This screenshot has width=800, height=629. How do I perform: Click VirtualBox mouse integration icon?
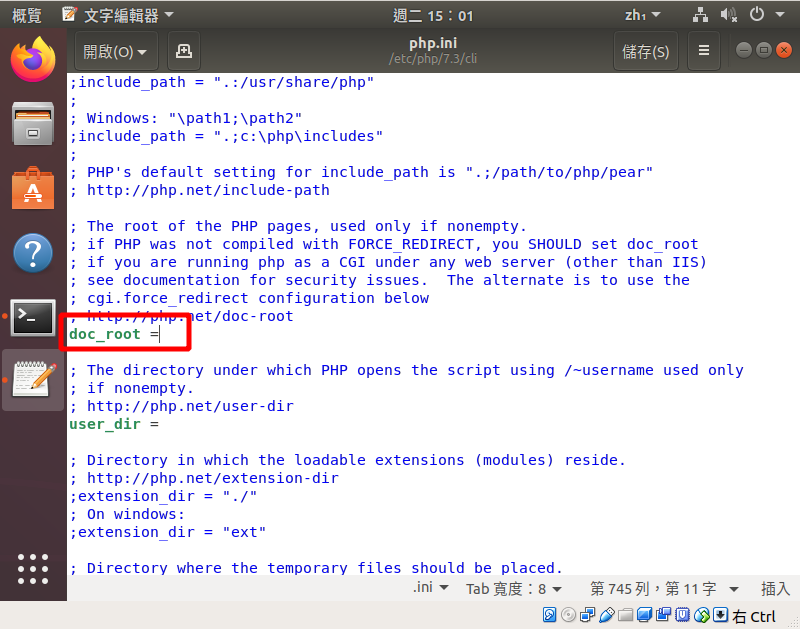(702, 615)
